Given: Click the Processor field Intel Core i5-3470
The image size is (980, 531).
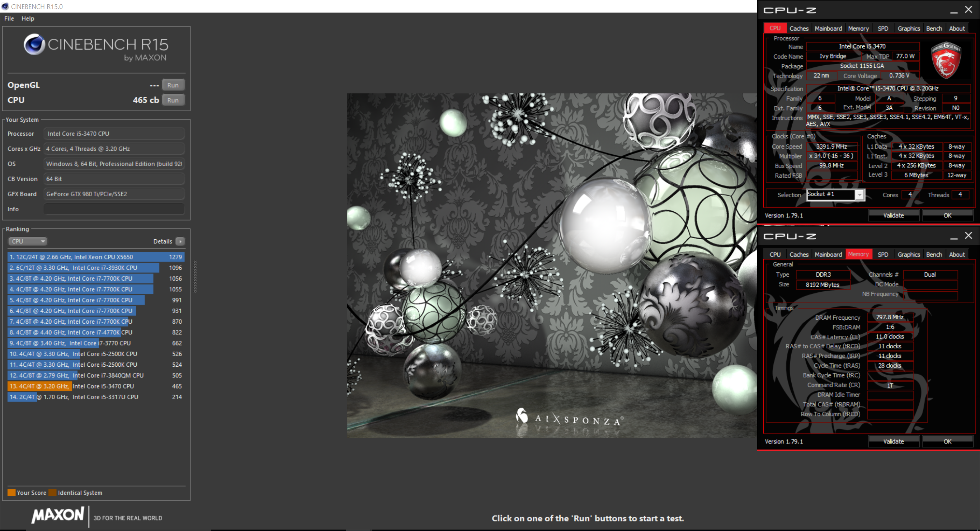Looking at the screenshot, I should point(114,133).
